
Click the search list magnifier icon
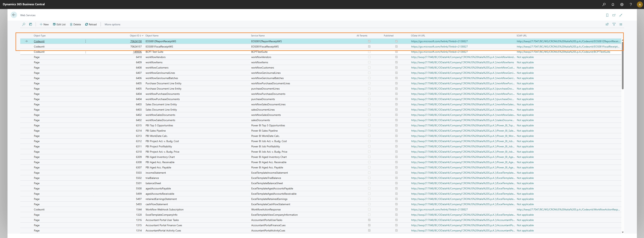click(x=24, y=24)
